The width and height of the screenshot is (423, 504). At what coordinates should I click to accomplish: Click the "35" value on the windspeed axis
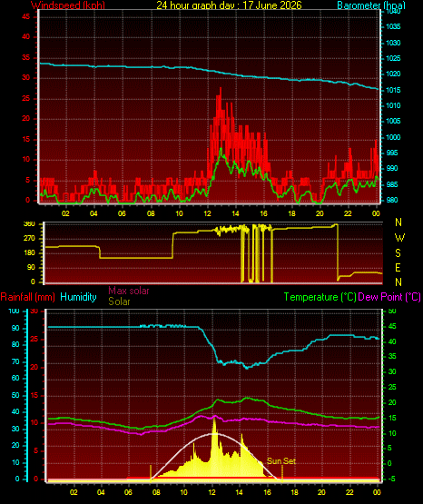tap(25, 58)
